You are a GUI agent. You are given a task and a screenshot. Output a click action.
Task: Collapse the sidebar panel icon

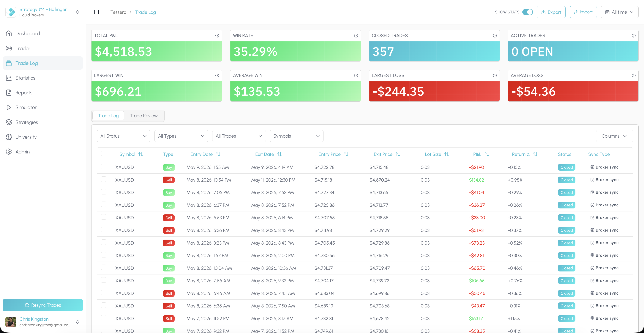pyautogui.click(x=97, y=12)
